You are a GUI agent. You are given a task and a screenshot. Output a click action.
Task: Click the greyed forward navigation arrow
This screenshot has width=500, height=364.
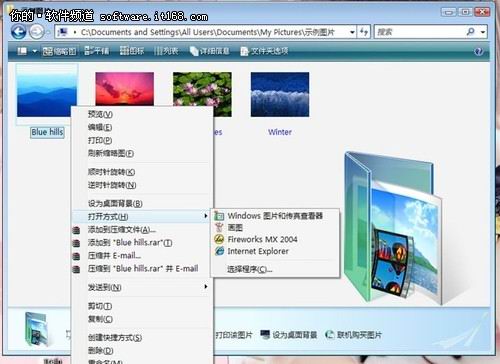point(36,32)
